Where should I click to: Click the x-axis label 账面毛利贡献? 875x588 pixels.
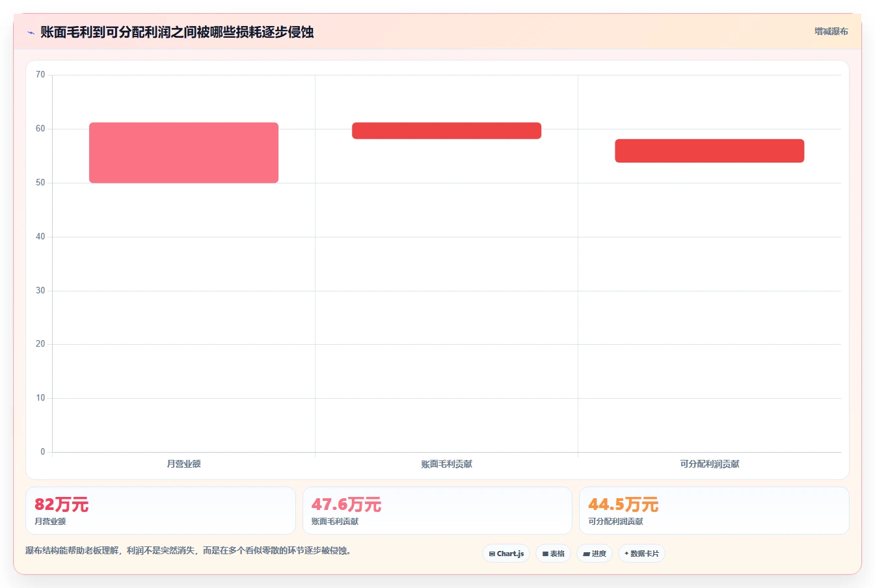[446, 464]
